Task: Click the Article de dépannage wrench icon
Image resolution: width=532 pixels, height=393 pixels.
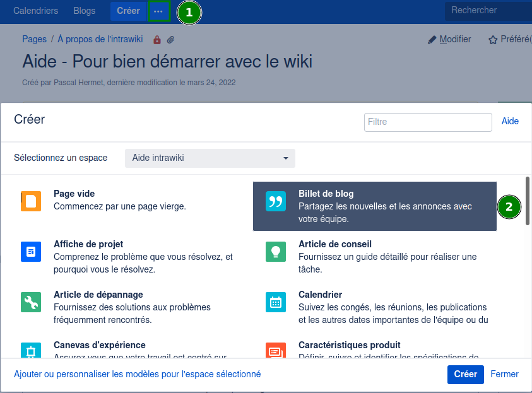Action: 31,302
